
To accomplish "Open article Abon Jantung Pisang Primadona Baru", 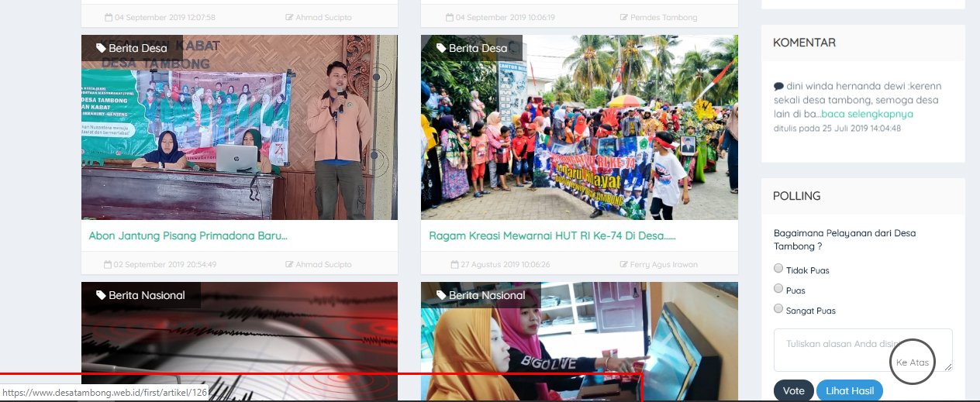I will coord(188,235).
